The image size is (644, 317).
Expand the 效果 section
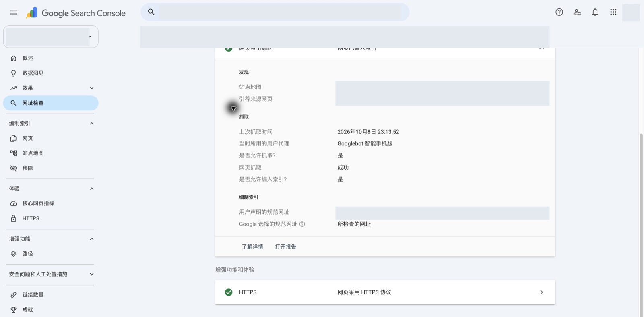(x=92, y=88)
